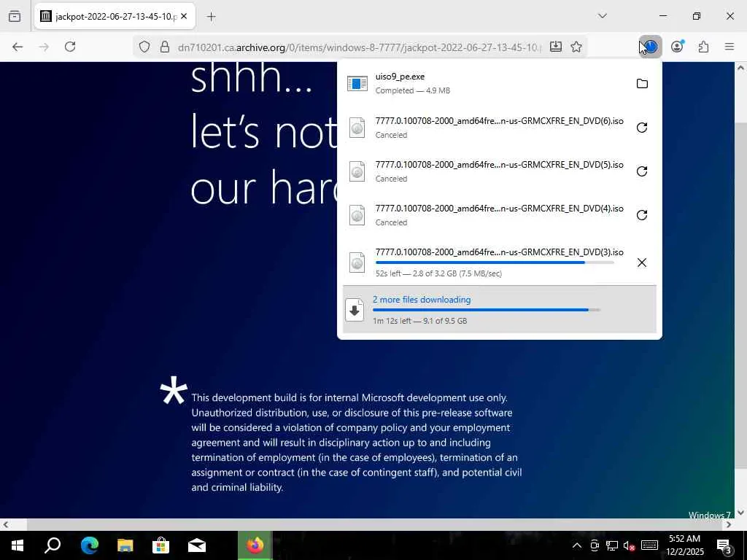
Task: Retry the DVD(4).iso download
Action: pyautogui.click(x=642, y=215)
